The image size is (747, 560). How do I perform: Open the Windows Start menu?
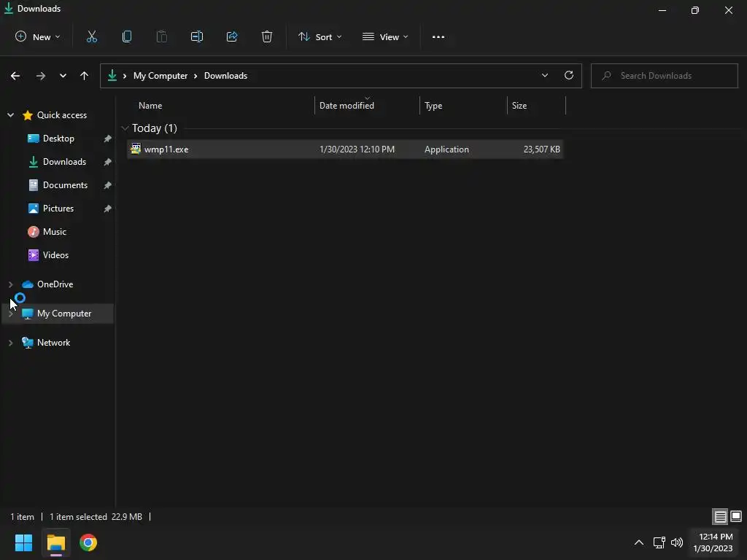pyautogui.click(x=23, y=542)
